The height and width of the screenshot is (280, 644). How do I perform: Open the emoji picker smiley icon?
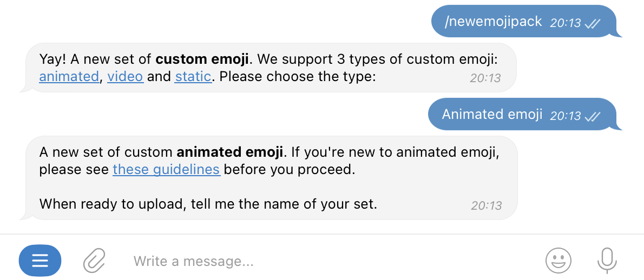click(558, 261)
